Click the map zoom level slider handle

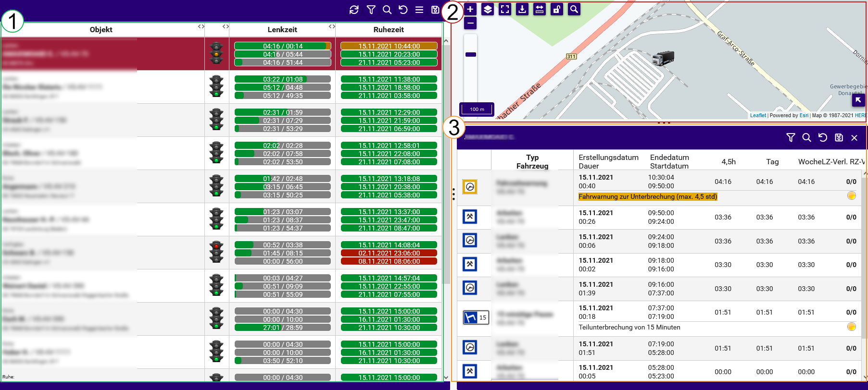click(471, 55)
